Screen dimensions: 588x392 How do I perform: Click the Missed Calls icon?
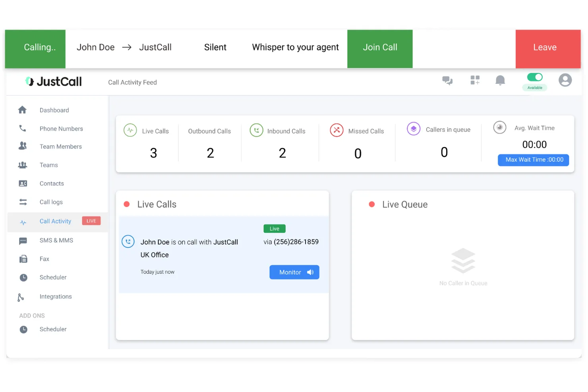(337, 130)
